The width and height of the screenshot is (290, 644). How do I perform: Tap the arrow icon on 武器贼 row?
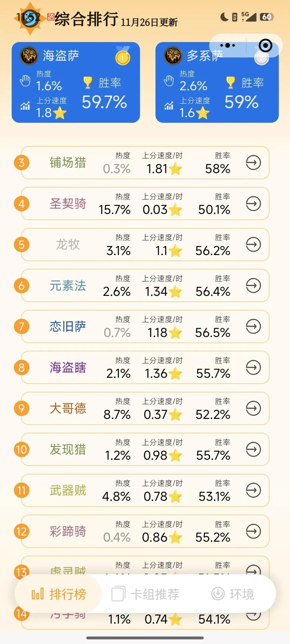[x=253, y=490]
